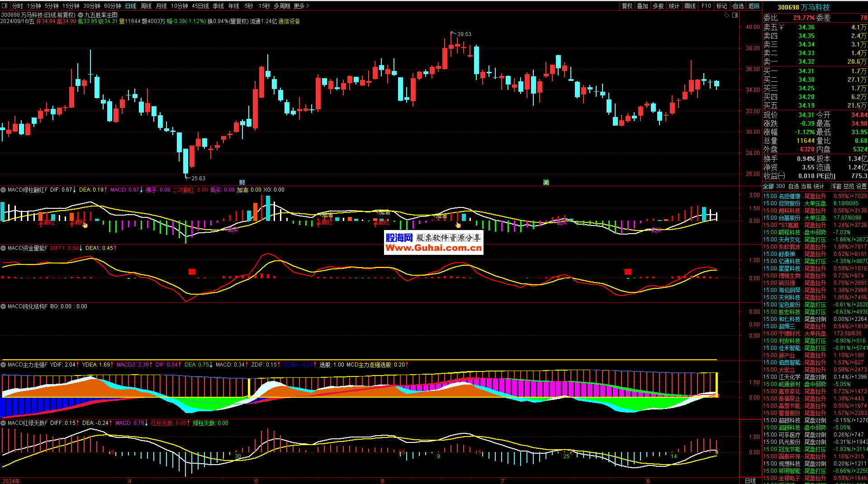The height and width of the screenshot is (484, 868).
Task: Open the MACD红绿天数F indicator selector icon
Action: pyautogui.click(x=4, y=423)
